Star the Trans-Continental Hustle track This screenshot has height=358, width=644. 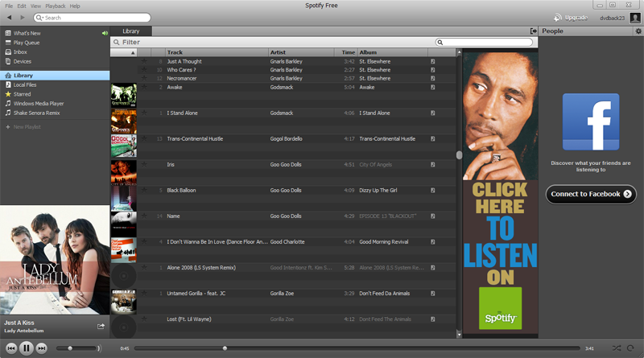(x=144, y=138)
